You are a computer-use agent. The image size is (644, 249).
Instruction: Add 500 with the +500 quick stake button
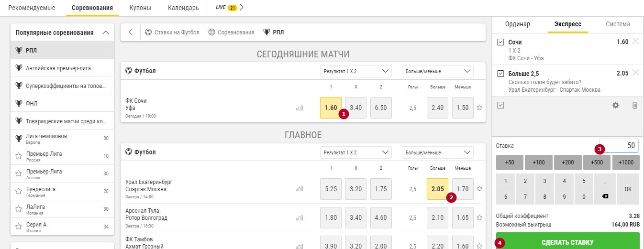[x=596, y=162]
